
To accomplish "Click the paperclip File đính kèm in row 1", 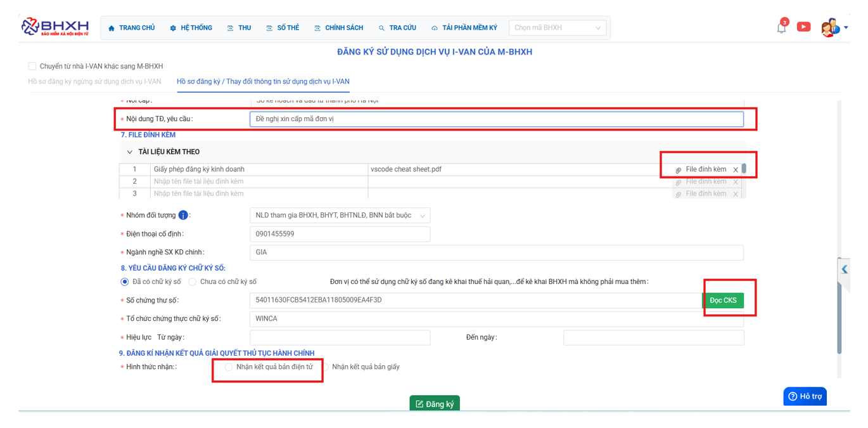I will [701, 170].
